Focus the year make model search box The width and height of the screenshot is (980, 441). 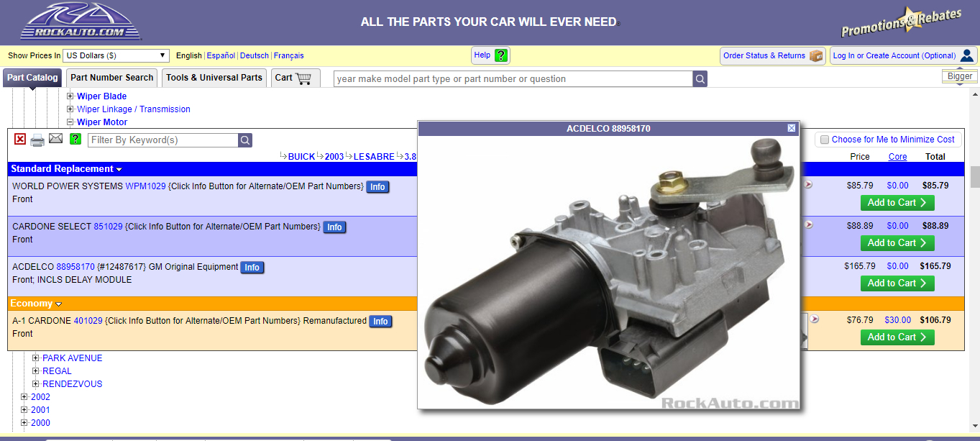(513, 79)
